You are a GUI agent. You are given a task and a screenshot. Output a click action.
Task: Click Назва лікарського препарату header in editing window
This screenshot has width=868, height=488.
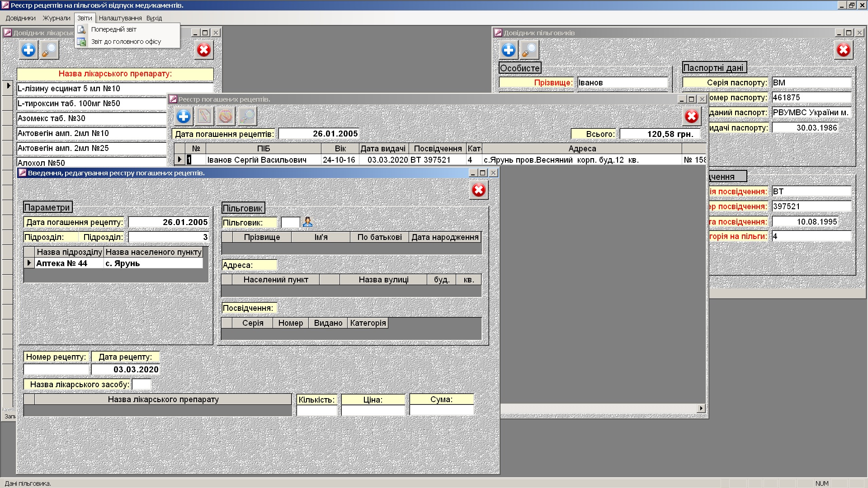pos(163,399)
